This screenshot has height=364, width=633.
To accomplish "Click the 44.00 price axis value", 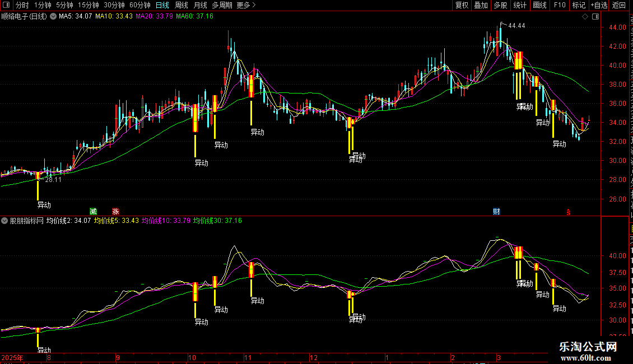I will (618, 27).
